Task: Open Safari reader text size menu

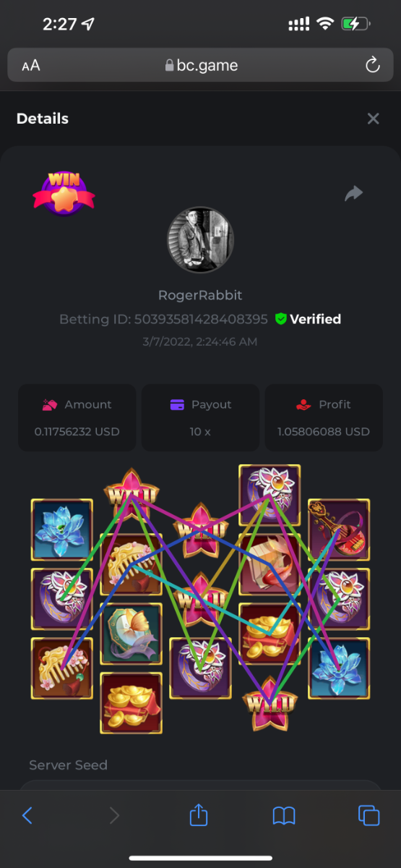Action: pyautogui.click(x=30, y=66)
